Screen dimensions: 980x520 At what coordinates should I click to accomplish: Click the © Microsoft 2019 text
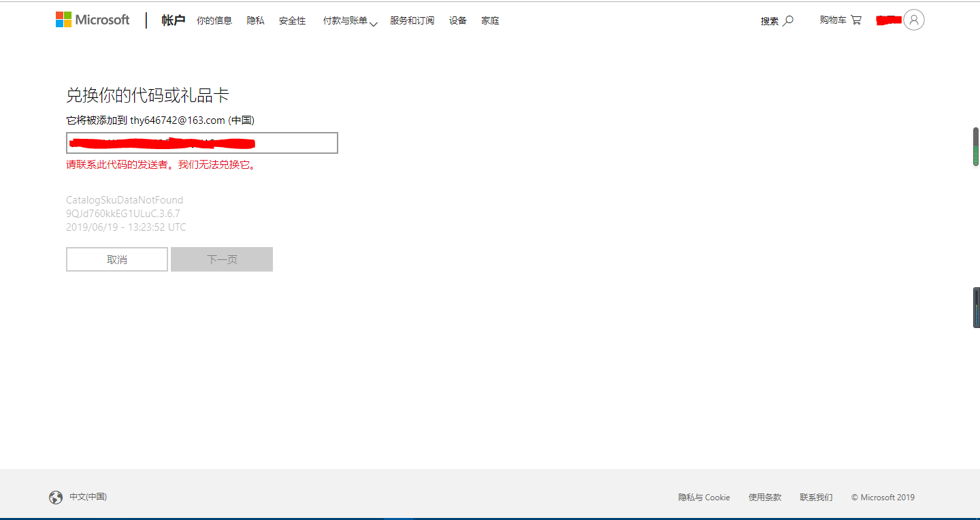(x=883, y=498)
